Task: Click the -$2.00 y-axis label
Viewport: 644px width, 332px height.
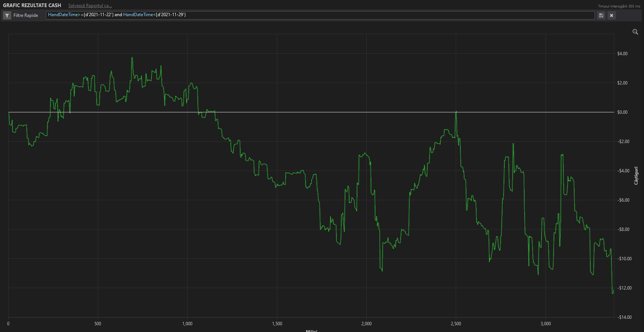Action: tap(623, 142)
